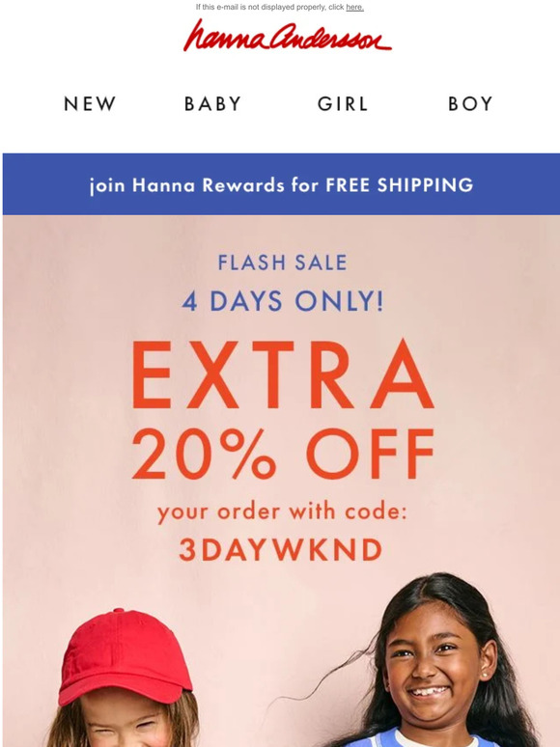Open the BABY category

pos(213,104)
